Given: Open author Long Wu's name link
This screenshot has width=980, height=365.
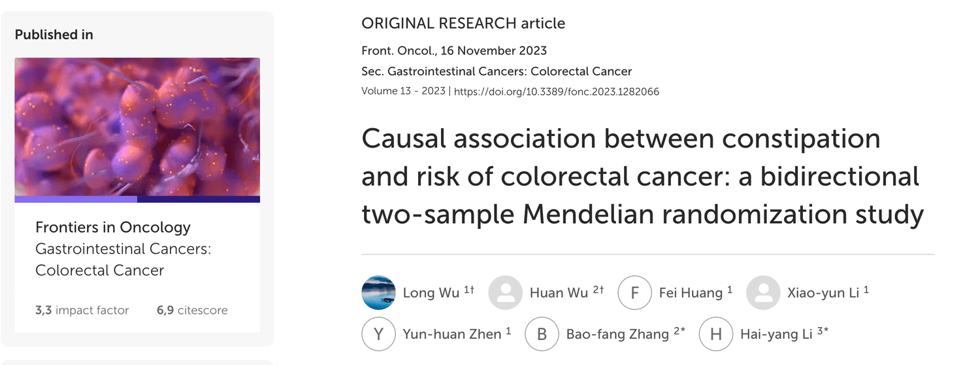Looking at the screenshot, I should pos(431,293).
